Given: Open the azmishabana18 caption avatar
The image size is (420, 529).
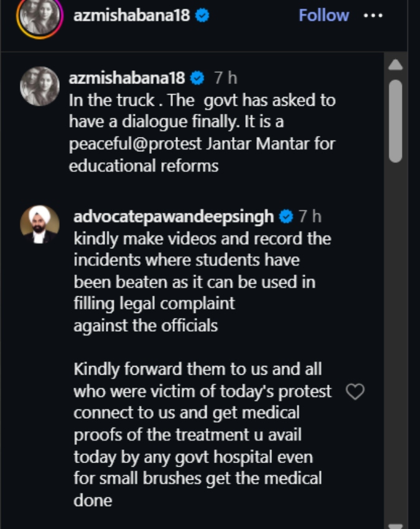Looking at the screenshot, I should coord(40,87).
